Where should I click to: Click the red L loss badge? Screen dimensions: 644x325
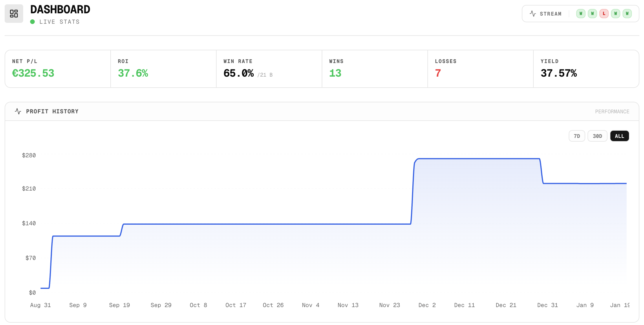click(x=604, y=14)
